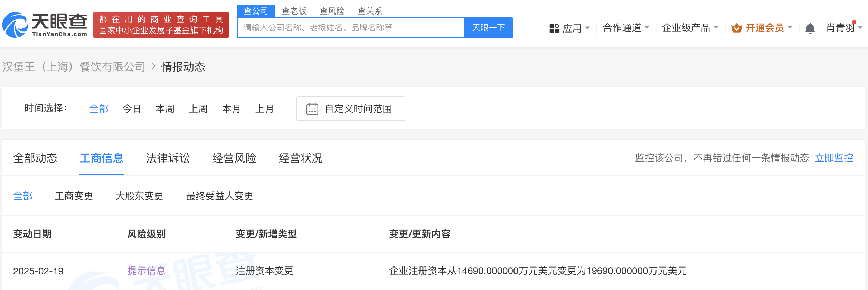Select the 查老板 search tab
This screenshot has width=868, height=290.
(294, 11)
